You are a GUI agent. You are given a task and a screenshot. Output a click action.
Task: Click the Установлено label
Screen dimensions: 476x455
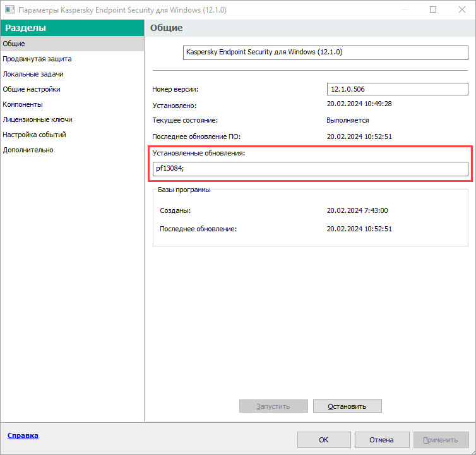point(174,106)
